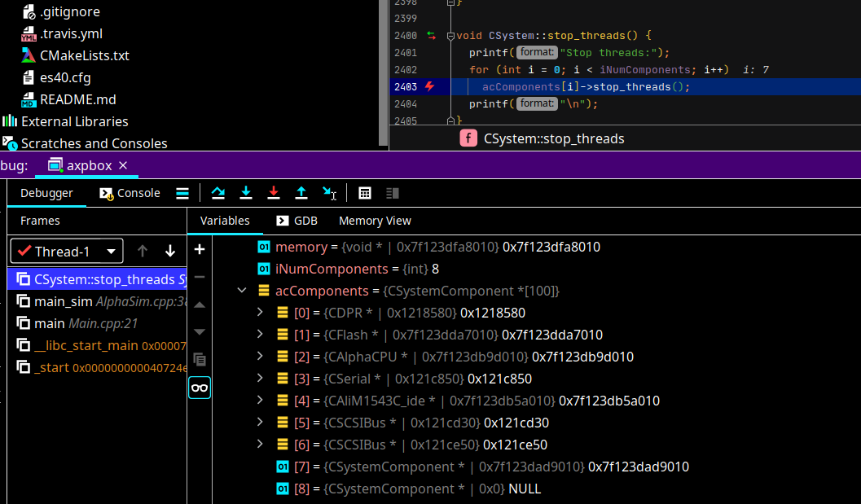Click the Evaluate Expression calculator icon
Screen dimensions: 861x504
pyautogui.click(x=365, y=193)
